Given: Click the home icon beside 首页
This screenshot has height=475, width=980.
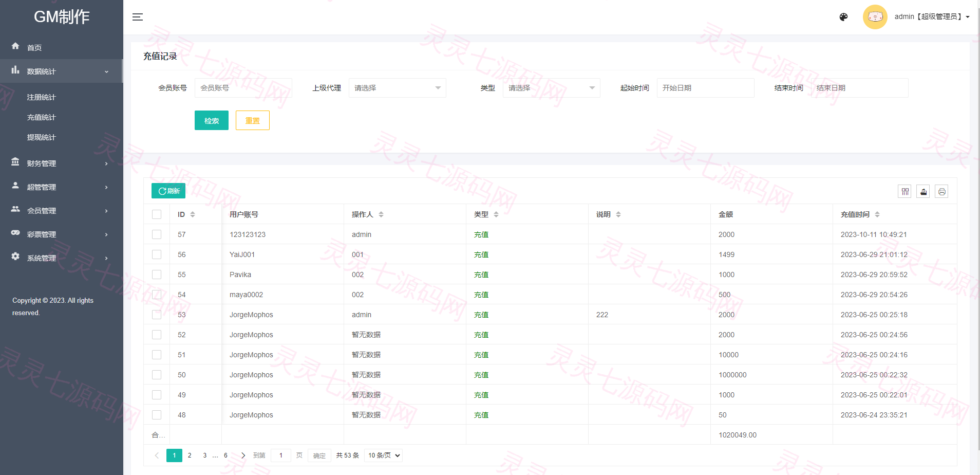Looking at the screenshot, I should tap(15, 46).
